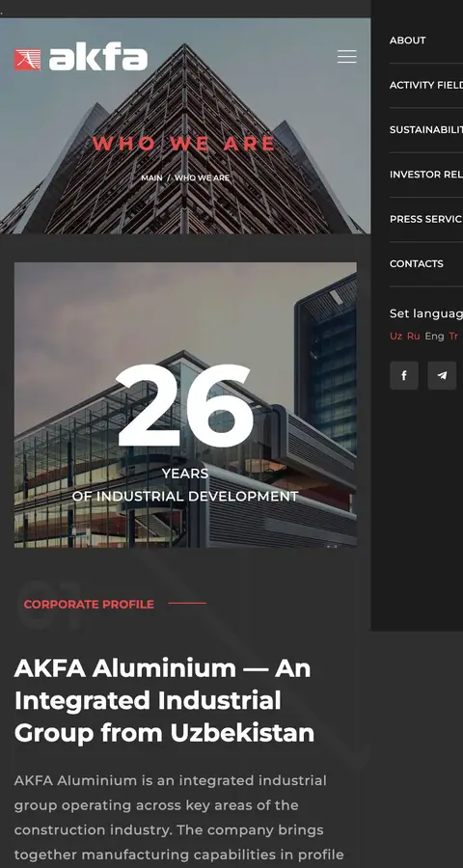Switch language to Uz

(395, 336)
